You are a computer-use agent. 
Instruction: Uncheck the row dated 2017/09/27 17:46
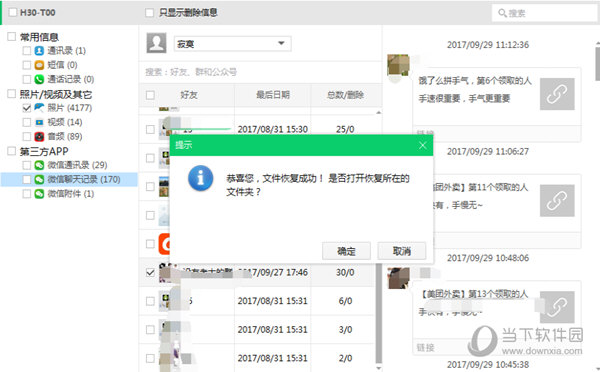click(150, 272)
